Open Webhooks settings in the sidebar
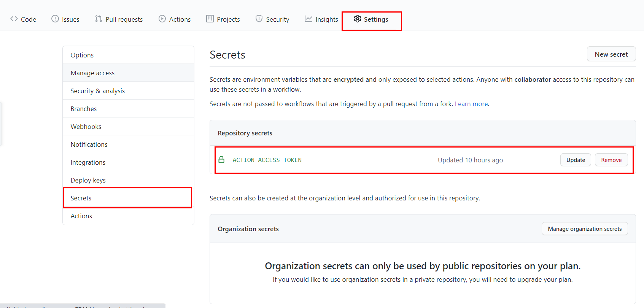644x308 pixels. (86, 127)
